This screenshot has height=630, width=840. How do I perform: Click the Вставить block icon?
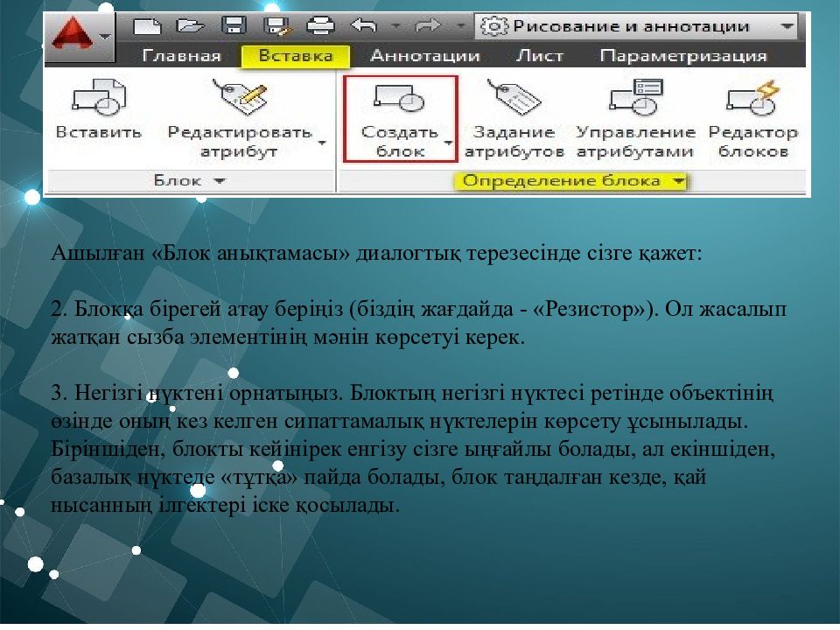[x=99, y=97]
